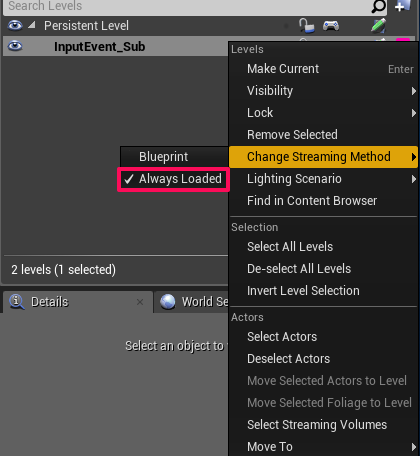Open the Lighting Scenario submenu

click(x=323, y=179)
